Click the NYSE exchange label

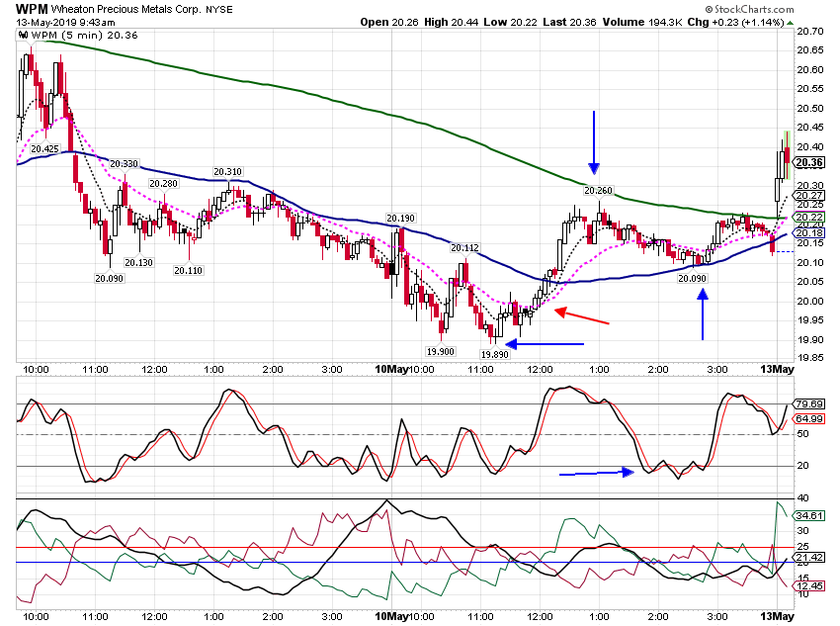[219, 10]
